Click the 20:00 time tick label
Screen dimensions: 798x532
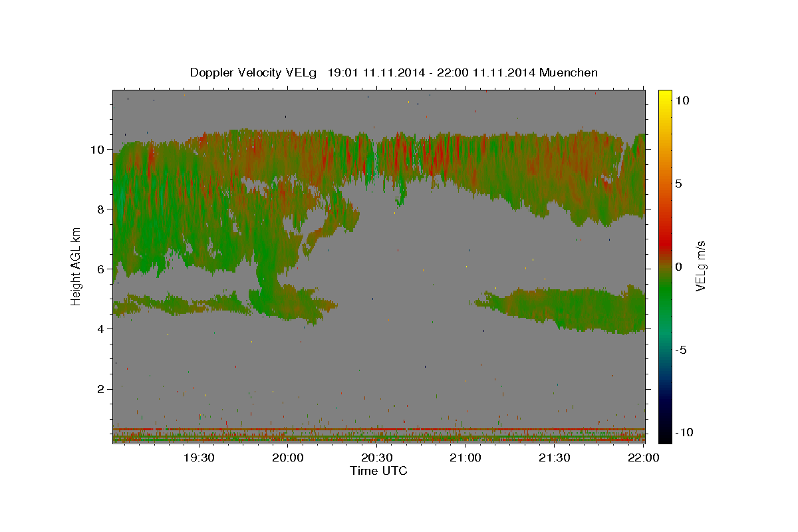pyautogui.click(x=287, y=458)
